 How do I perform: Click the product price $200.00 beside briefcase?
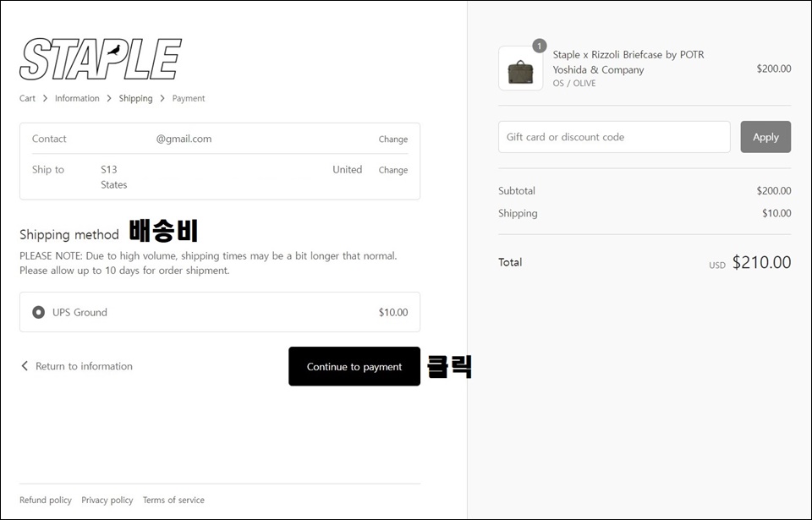tap(774, 68)
